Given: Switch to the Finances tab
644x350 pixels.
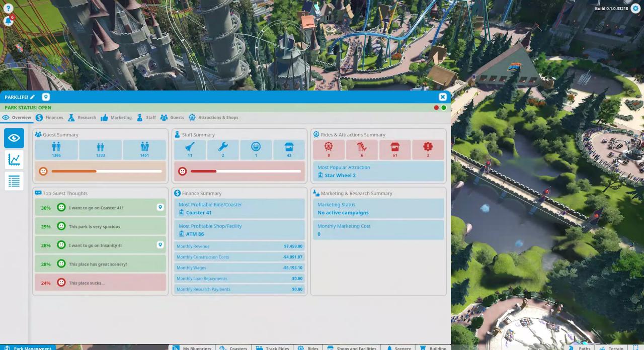Looking at the screenshot, I should 49,118.
